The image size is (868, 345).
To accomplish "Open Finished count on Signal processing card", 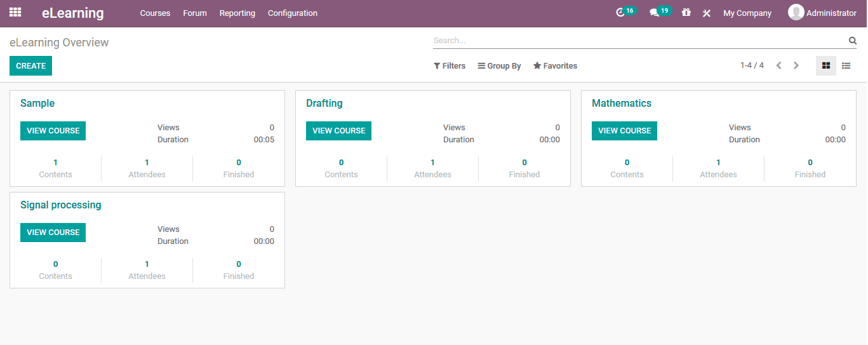I will (239, 270).
